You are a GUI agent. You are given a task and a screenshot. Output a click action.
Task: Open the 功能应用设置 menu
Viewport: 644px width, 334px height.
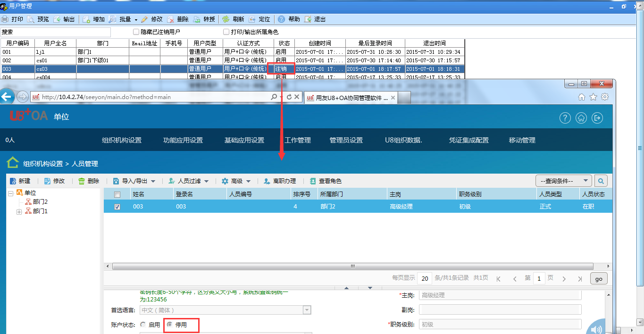183,140
